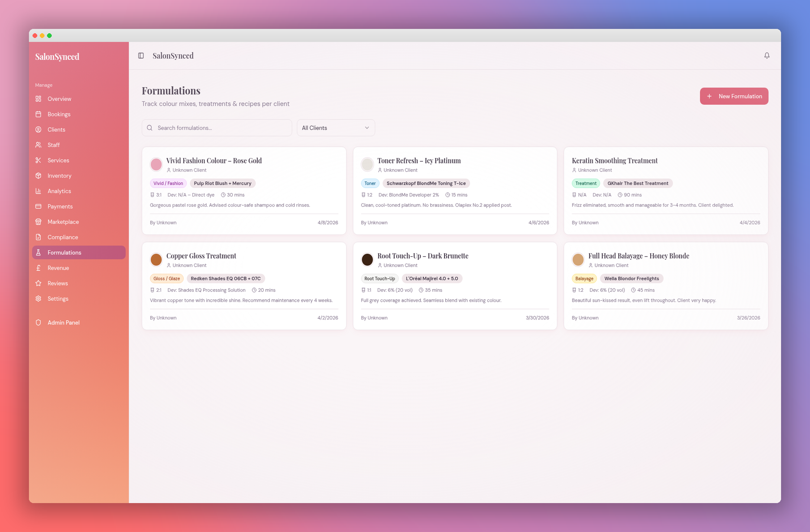Open Full Head Balayage – Honey Blonde title
This screenshot has width=810, height=532.
[x=639, y=256]
